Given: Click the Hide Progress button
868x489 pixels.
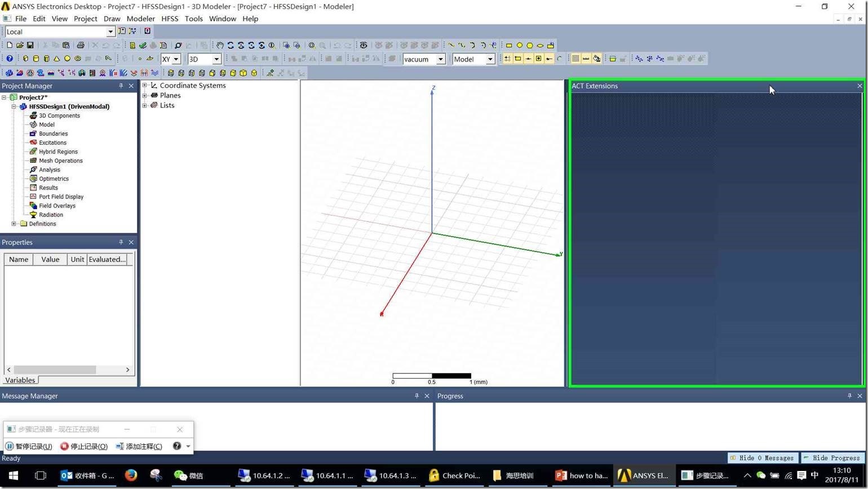Looking at the screenshot, I should (x=832, y=458).
